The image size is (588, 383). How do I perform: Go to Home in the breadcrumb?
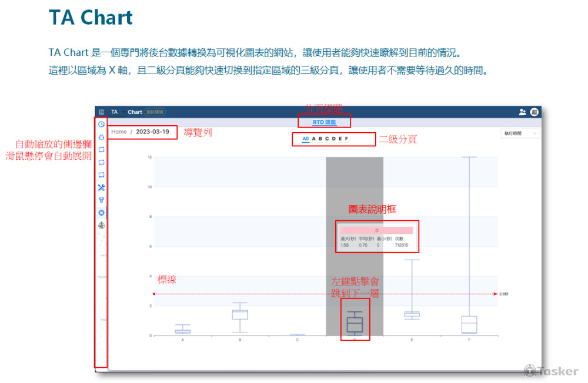coord(119,132)
